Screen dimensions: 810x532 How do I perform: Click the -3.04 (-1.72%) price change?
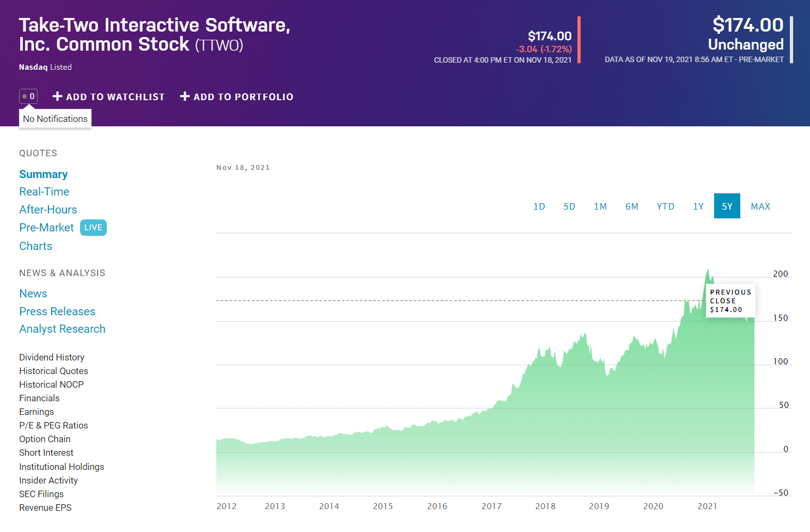click(x=544, y=49)
